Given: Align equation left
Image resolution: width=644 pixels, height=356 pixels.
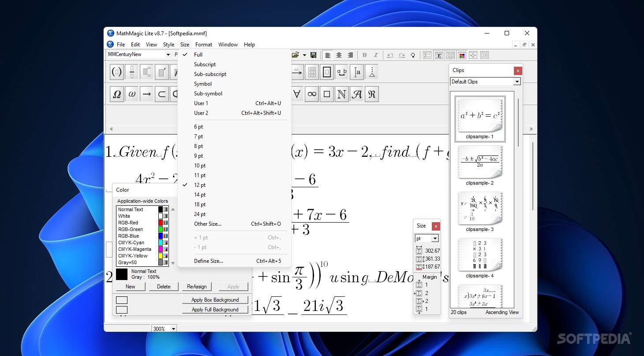Looking at the screenshot, I should point(328,55).
